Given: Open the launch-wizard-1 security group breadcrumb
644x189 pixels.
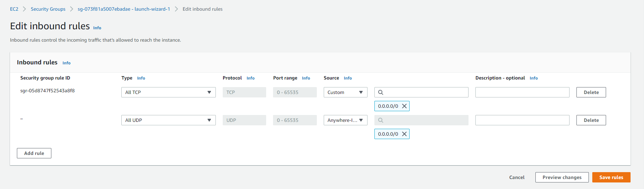Looking at the screenshot, I should 124,9.
